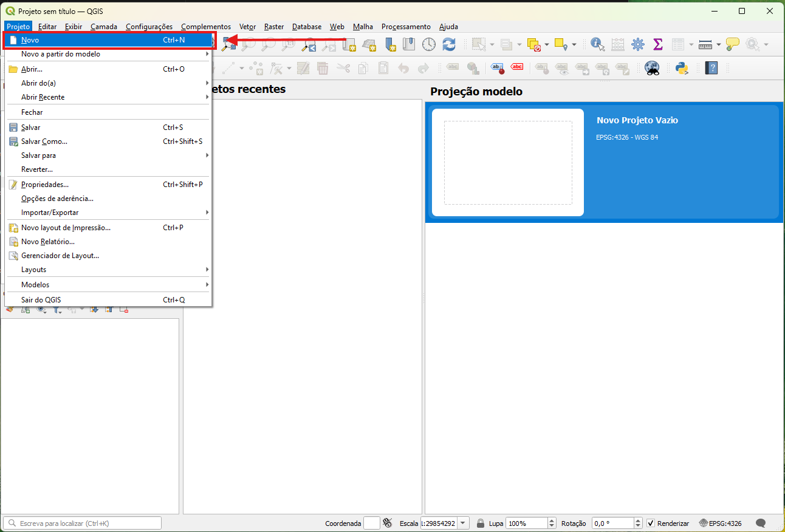Click the add group icon in layers panel

click(26, 309)
